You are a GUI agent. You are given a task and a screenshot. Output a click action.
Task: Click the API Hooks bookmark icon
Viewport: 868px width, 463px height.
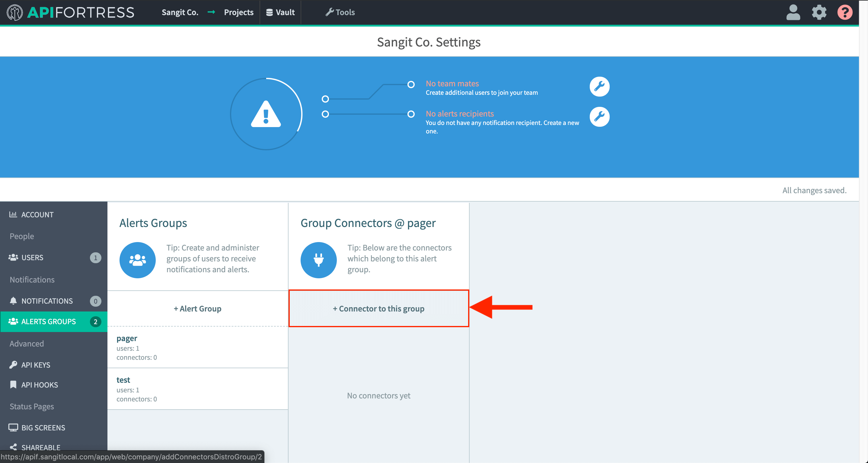pyautogui.click(x=13, y=385)
